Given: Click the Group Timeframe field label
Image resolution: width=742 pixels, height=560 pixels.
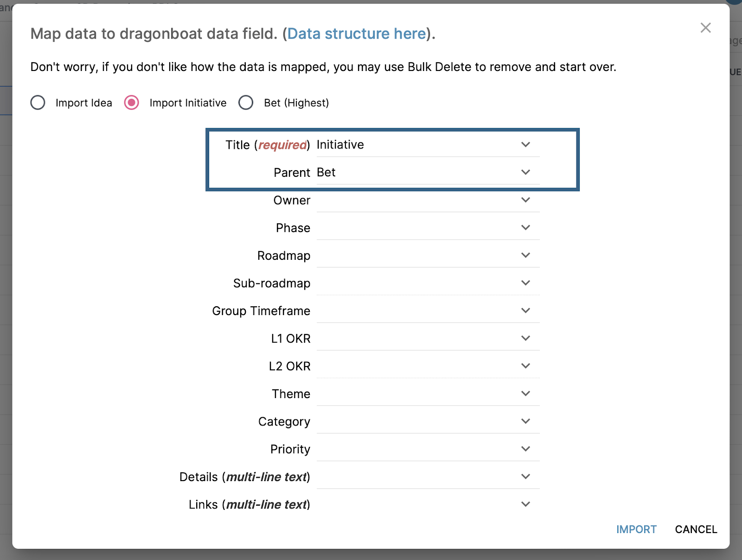Looking at the screenshot, I should [261, 311].
